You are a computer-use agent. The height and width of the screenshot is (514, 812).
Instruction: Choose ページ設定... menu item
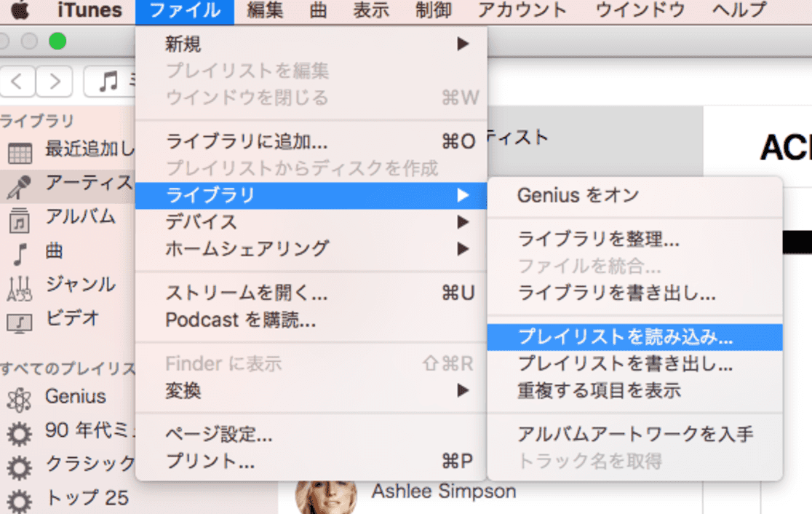point(311,434)
